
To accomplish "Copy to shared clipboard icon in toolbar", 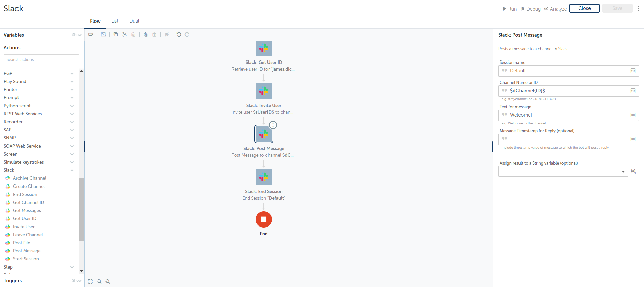I will pyautogui.click(x=146, y=34).
